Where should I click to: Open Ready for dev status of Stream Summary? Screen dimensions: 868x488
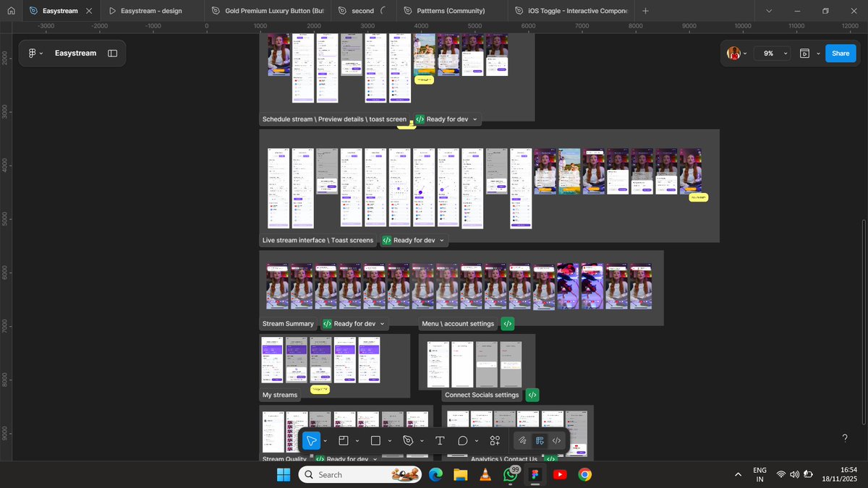coord(354,324)
